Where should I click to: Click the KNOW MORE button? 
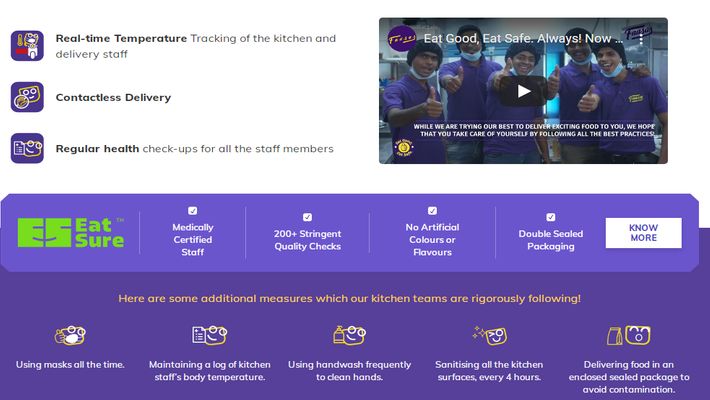[643, 233]
